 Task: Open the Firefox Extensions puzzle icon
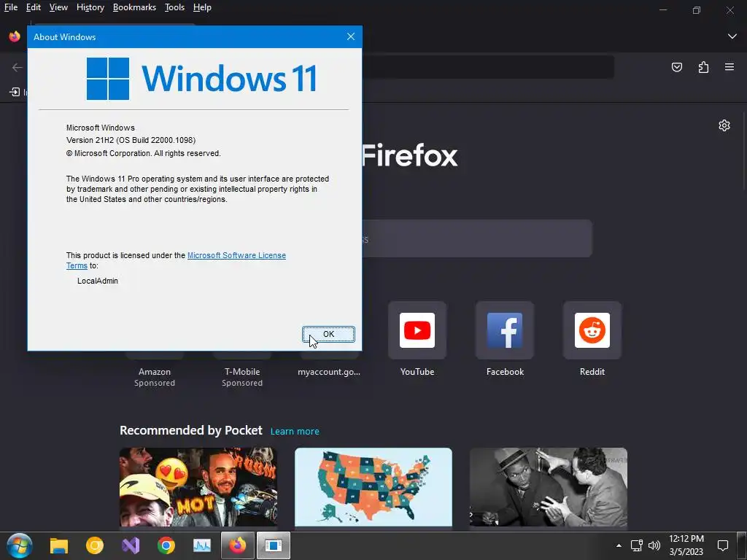click(x=704, y=67)
